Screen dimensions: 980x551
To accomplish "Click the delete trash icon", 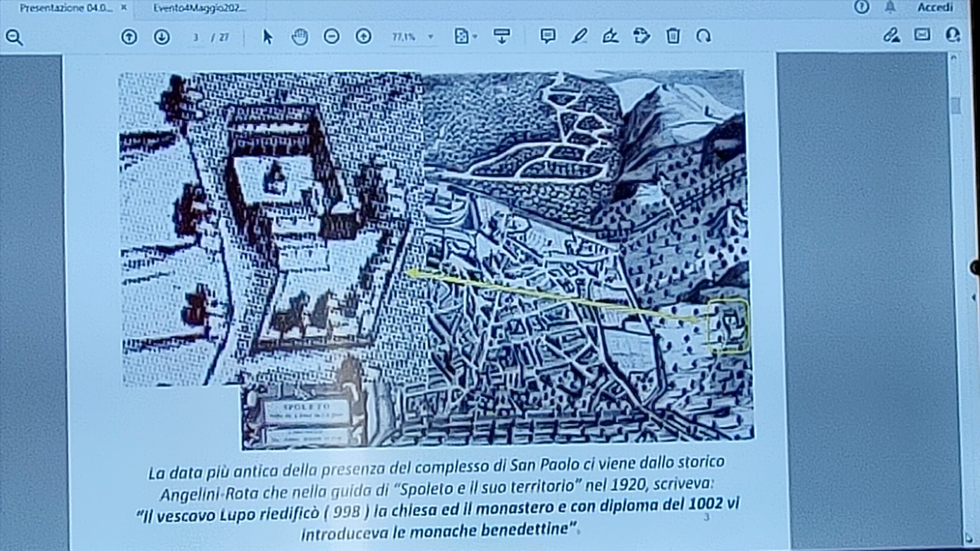I will pos(673,36).
